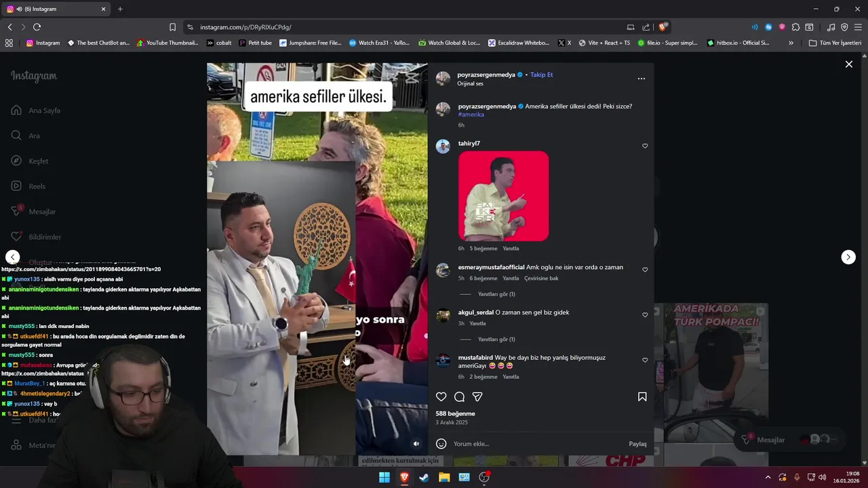Go to the previous post arrow
868x488 pixels.
point(12,257)
